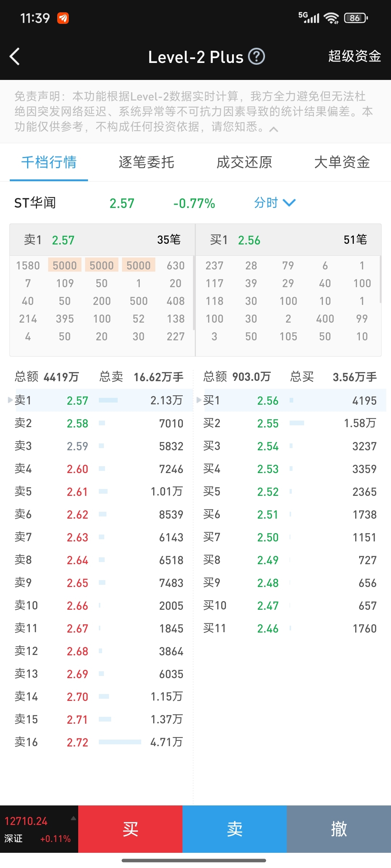Select 卖8 price 2.64 row
391x868 pixels.
coord(99,559)
